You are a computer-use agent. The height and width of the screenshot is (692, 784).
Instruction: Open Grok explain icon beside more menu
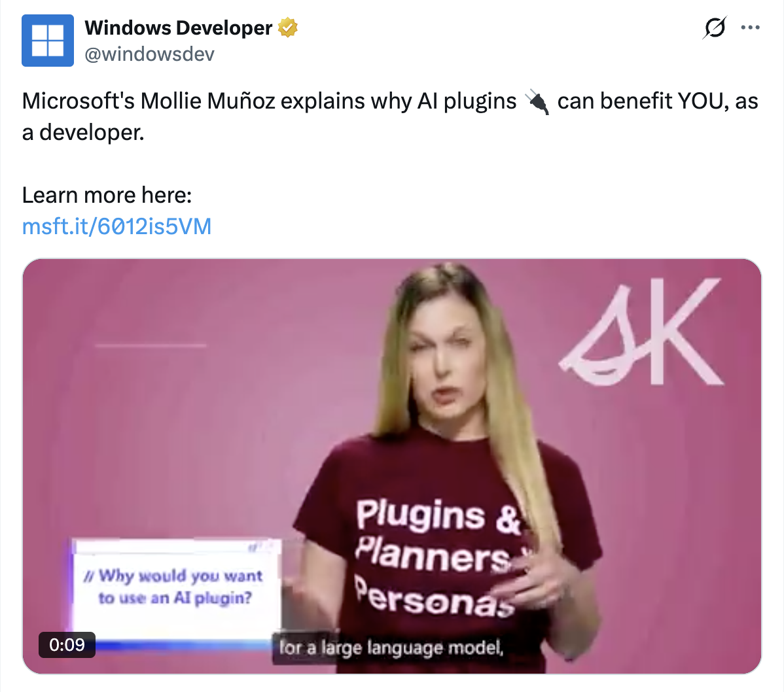pos(715,27)
